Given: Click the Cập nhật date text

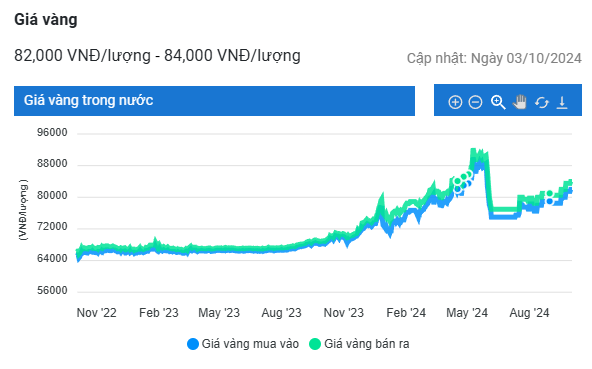Looking at the screenshot, I should tap(494, 58).
